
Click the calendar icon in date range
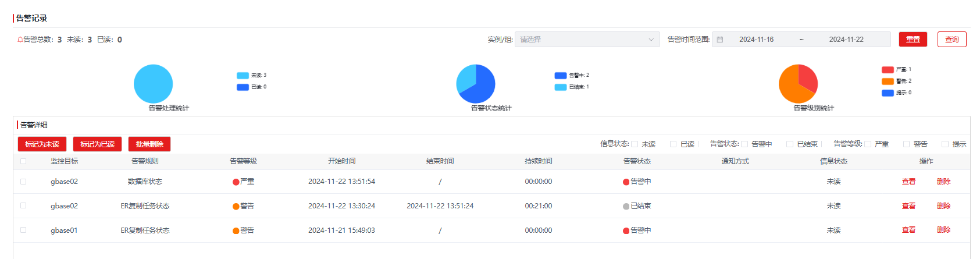(x=720, y=40)
